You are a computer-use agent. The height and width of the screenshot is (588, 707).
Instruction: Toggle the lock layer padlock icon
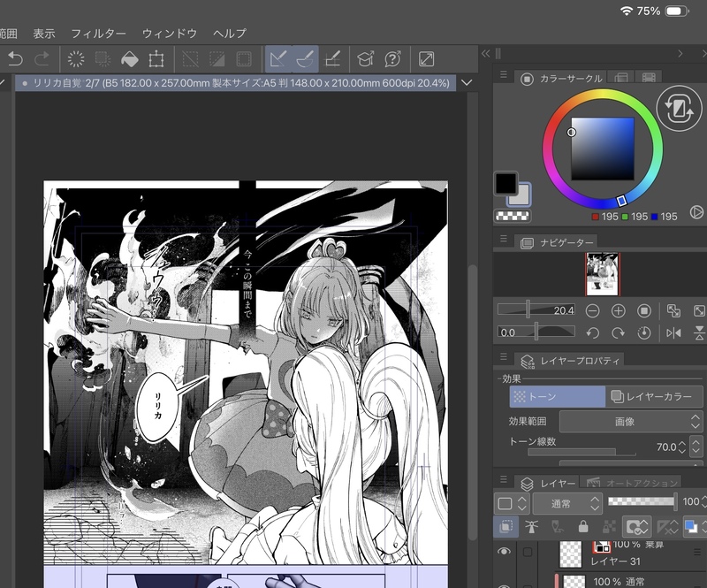click(583, 526)
